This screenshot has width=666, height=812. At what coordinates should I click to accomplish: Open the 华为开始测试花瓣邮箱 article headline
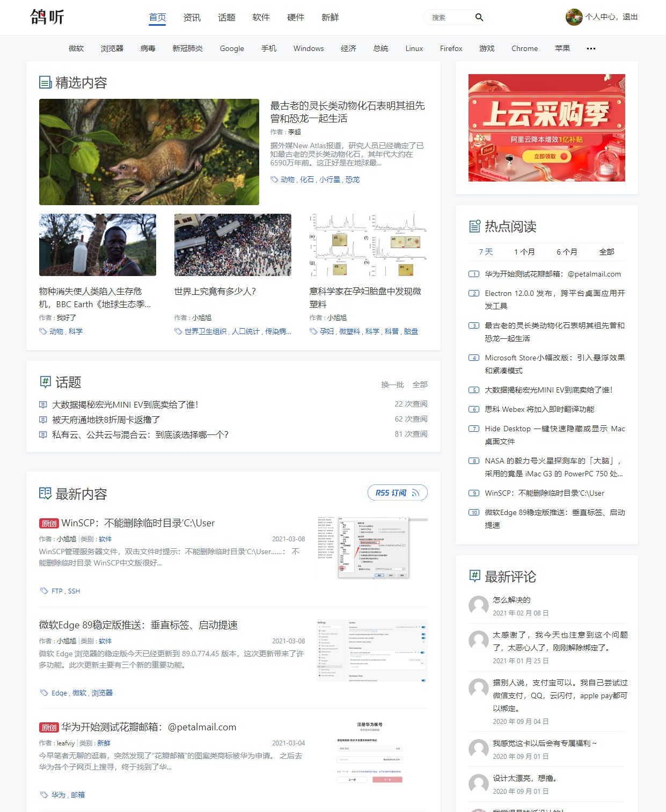click(x=149, y=727)
